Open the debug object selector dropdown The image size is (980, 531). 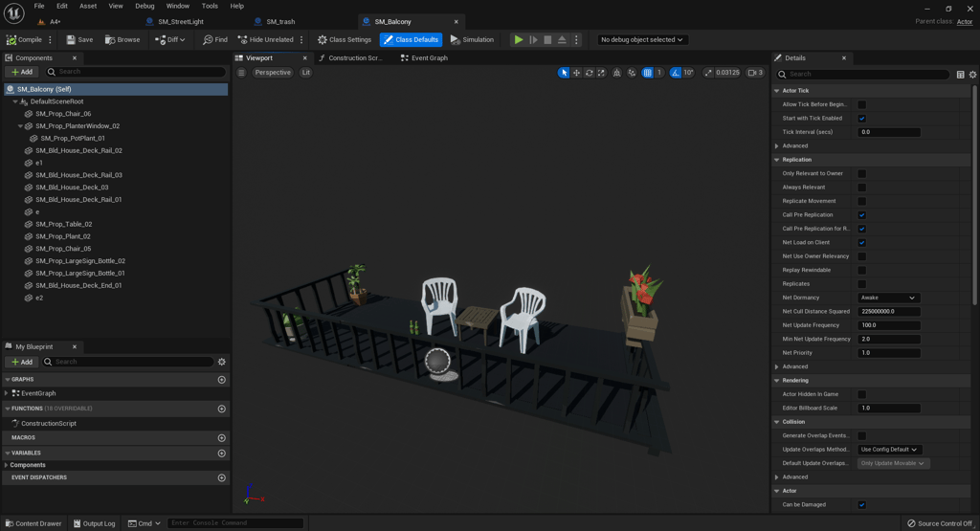pos(641,40)
